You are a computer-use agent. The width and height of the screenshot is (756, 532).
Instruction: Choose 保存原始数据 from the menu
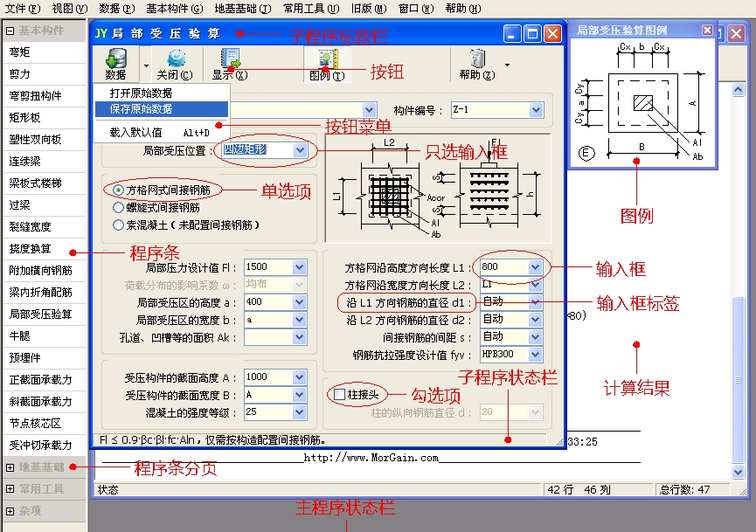point(162,109)
